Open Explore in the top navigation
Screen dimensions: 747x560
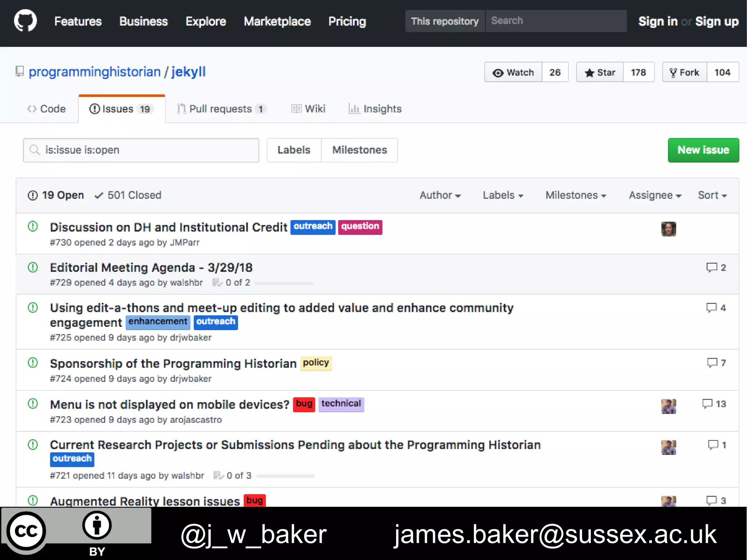tap(206, 21)
